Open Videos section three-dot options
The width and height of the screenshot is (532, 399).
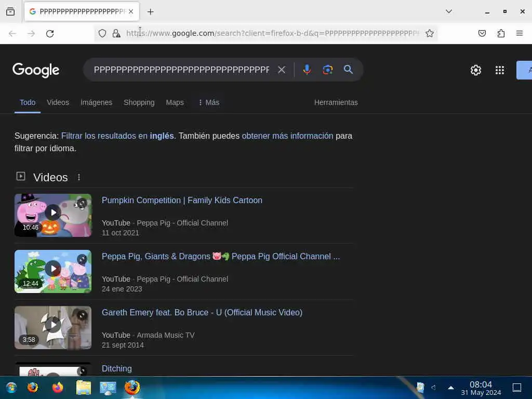click(79, 177)
